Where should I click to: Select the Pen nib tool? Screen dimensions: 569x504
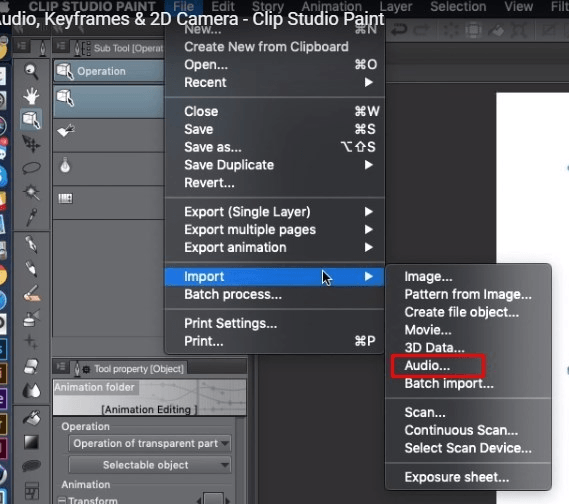click(x=31, y=244)
